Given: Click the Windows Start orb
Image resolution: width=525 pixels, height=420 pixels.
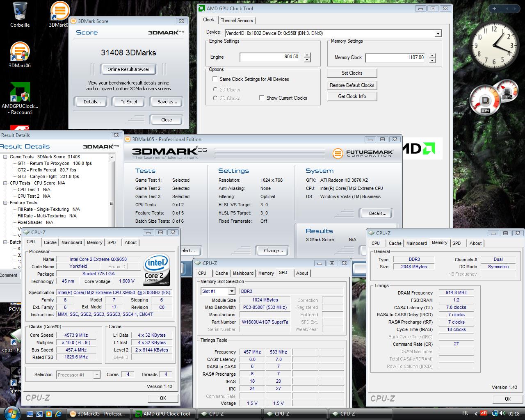Looking at the screenshot, I should [x=11, y=413].
